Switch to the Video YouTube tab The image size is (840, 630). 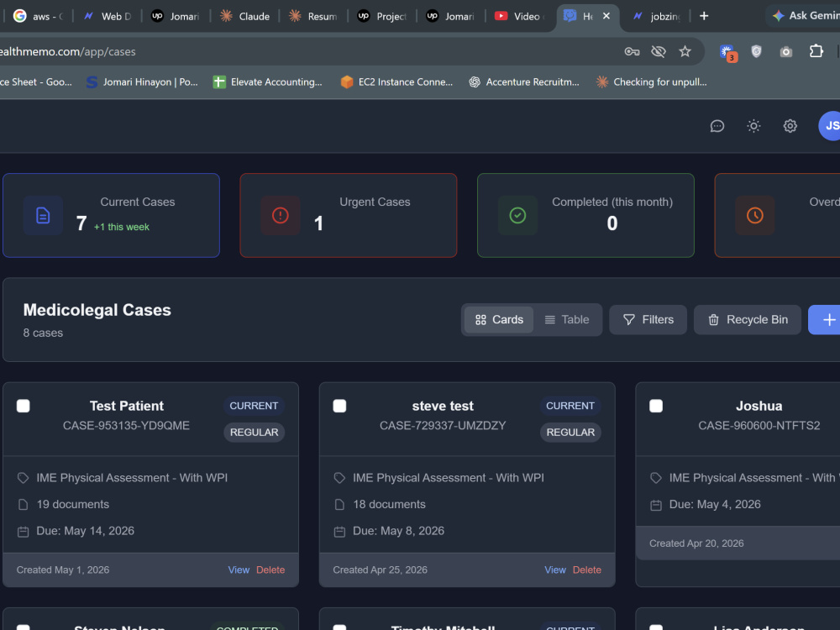tap(519, 16)
